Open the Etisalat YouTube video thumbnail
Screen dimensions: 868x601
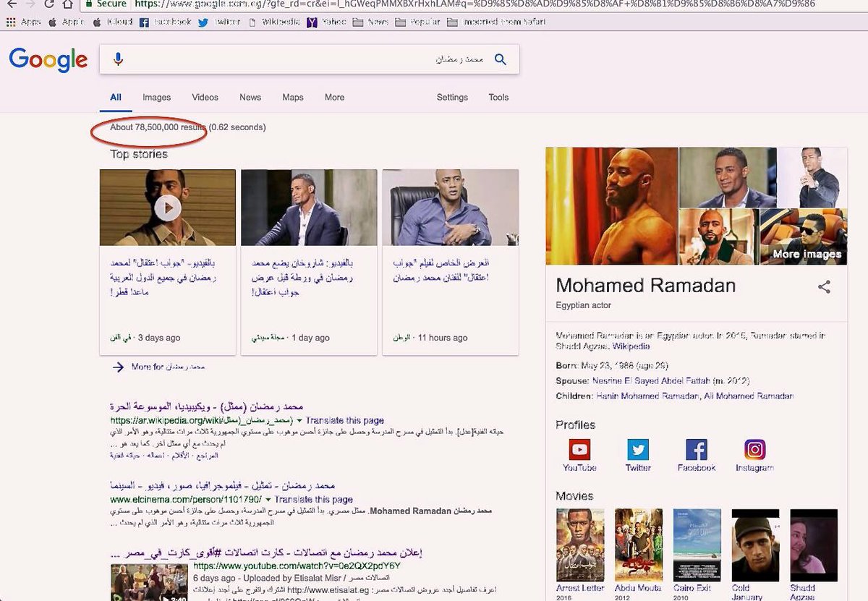(x=149, y=582)
